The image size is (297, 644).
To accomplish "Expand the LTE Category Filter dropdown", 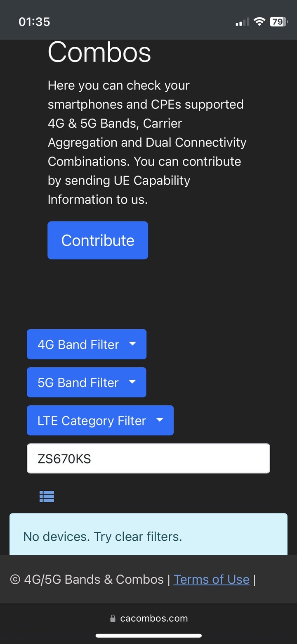I will (100, 421).
